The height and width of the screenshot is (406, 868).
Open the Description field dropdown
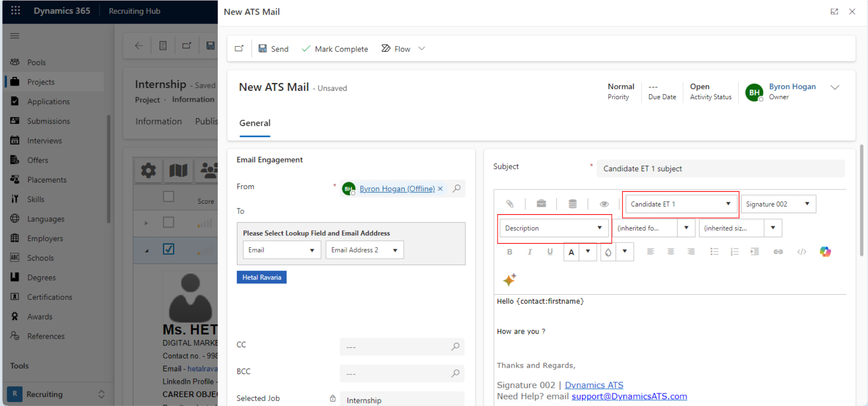click(x=554, y=228)
